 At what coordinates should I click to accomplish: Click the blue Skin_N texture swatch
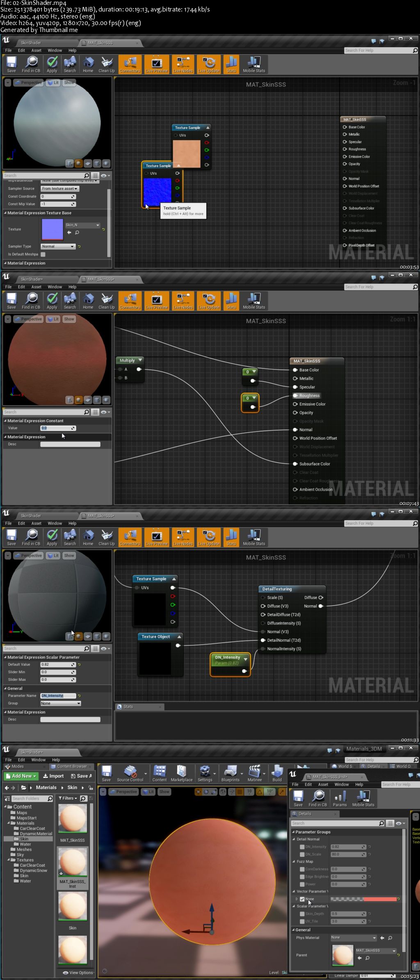[52, 229]
